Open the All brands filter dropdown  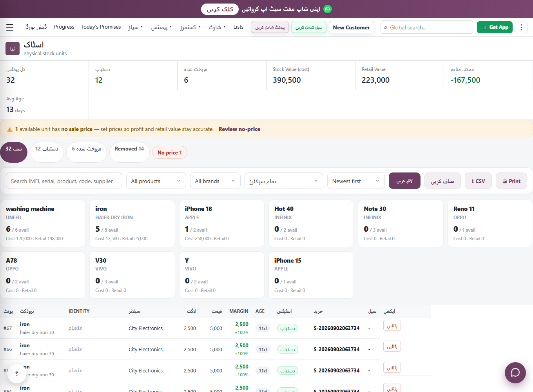(215, 181)
